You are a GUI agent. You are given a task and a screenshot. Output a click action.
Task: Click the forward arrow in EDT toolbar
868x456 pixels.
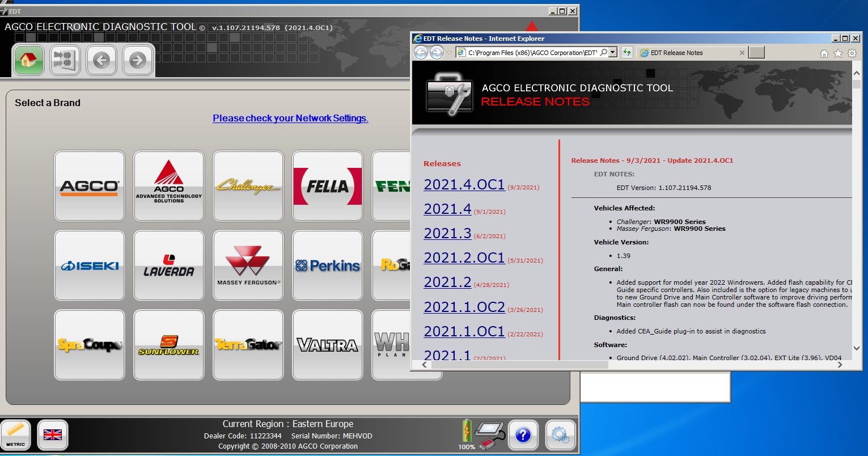click(138, 60)
